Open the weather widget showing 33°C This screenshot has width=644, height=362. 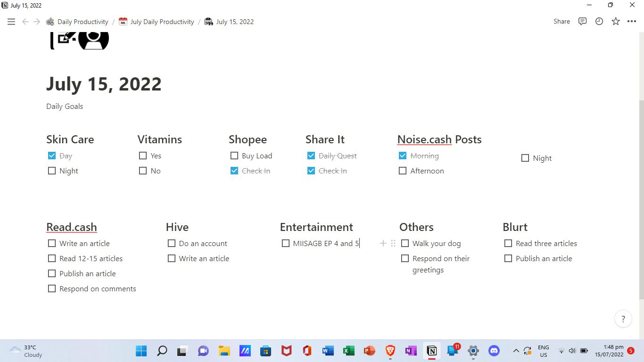coord(26,351)
